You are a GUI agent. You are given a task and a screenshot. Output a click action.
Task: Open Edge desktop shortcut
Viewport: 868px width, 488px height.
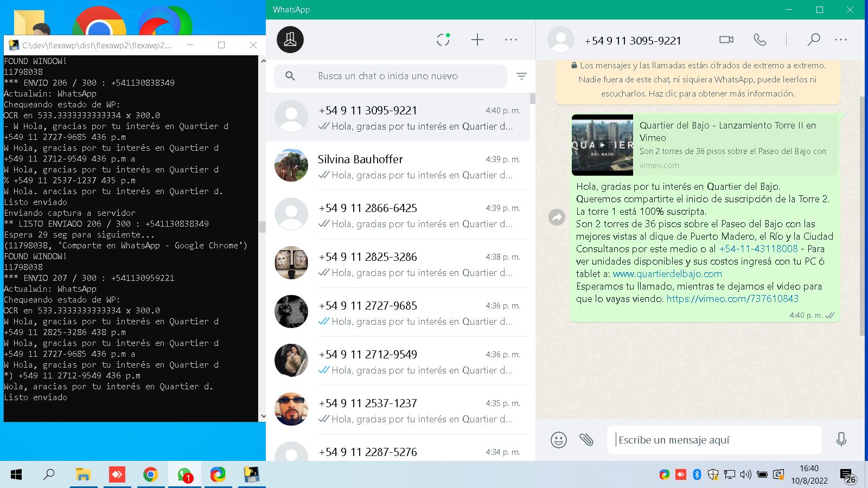[x=165, y=22]
